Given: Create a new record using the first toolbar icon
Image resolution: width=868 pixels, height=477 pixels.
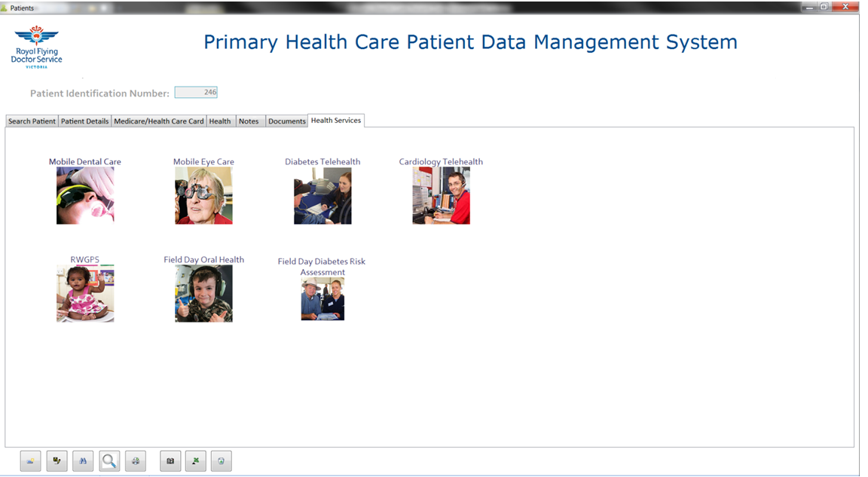Looking at the screenshot, I should 30,460.
